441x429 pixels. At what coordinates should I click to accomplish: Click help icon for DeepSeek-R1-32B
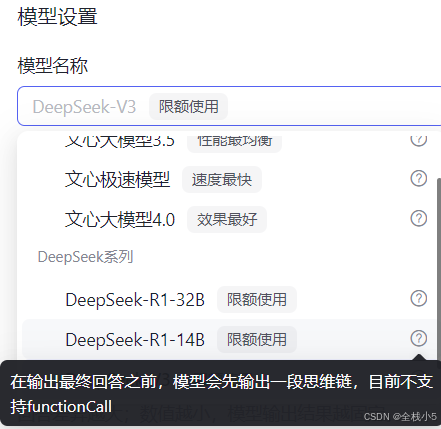click(x=419, y=298)
